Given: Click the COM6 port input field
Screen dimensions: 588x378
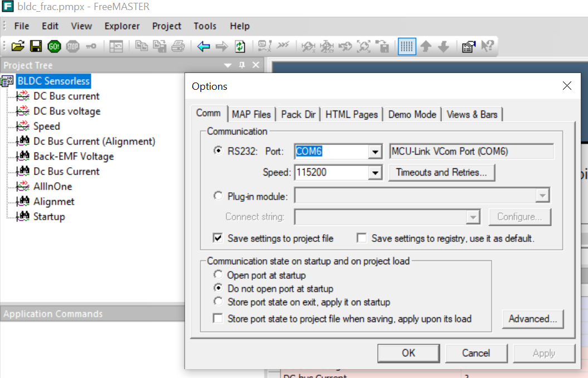Looking at the screenshot, I should click(x=331, y=152).
